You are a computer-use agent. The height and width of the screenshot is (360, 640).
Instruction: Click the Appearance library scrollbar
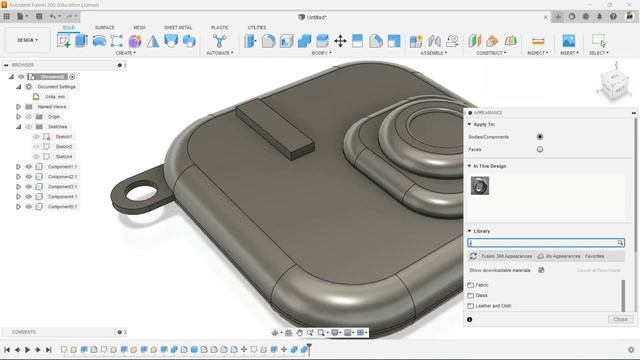click(x=623, y=296)
